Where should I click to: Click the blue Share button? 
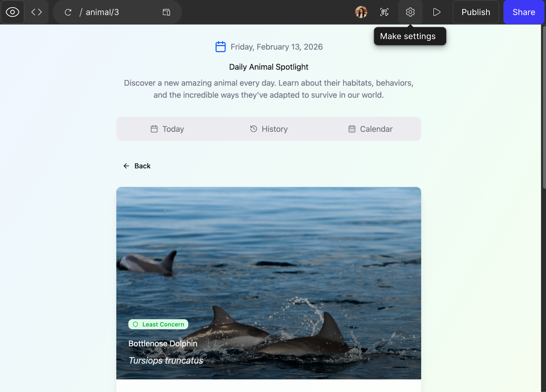[523, 12]
